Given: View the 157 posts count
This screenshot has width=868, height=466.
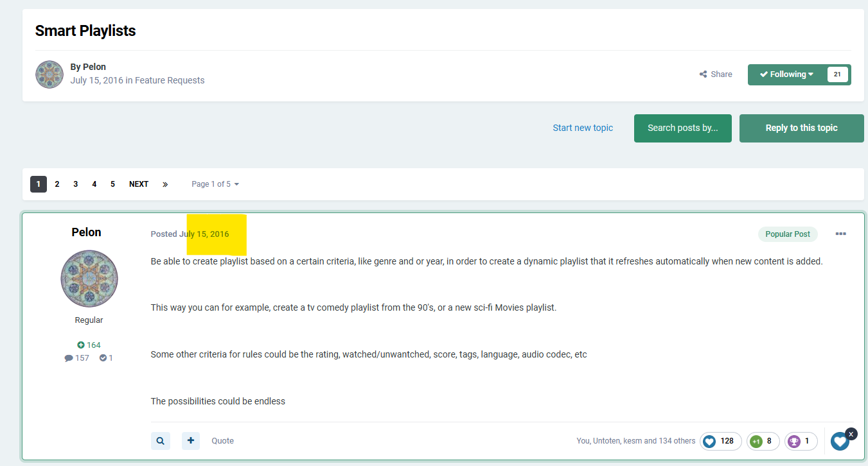Looking at the screenshot, I should [77, 358].
